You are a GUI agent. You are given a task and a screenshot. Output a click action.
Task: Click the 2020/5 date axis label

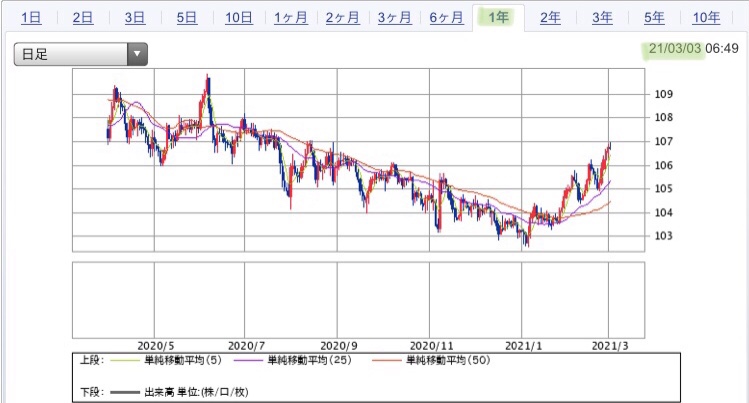156,346
